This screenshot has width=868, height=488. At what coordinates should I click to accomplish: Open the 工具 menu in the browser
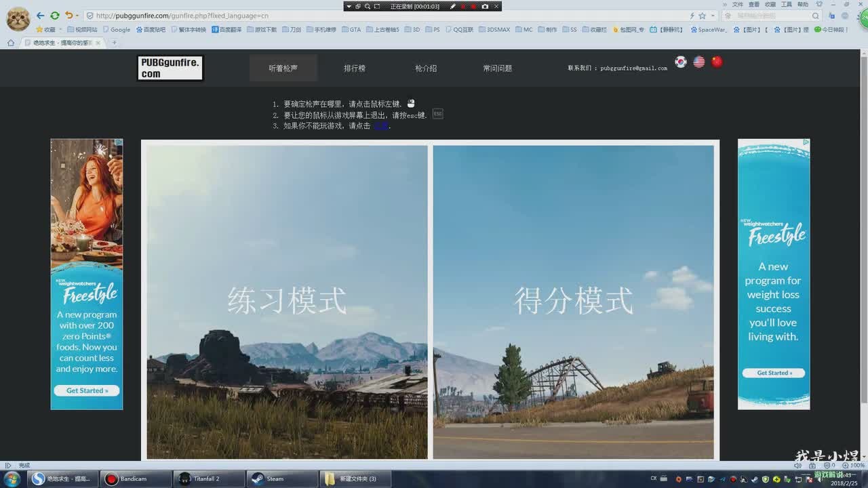(x=787, y=4)
